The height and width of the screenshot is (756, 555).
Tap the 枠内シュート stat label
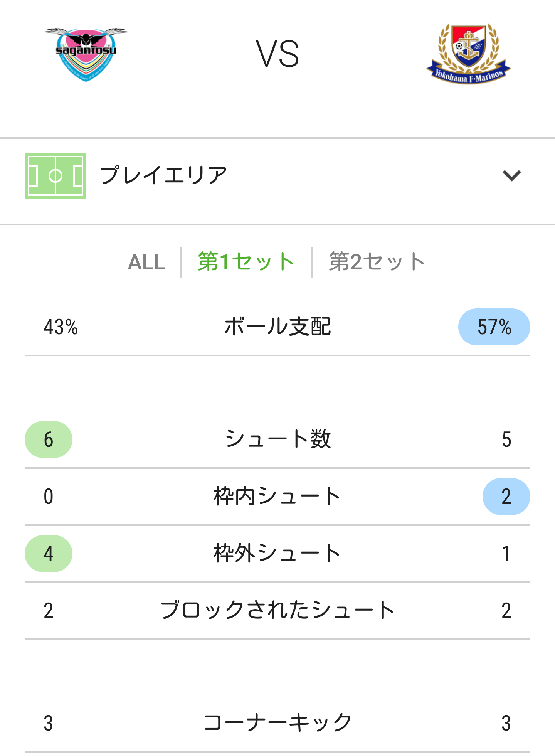pos(277,496)
